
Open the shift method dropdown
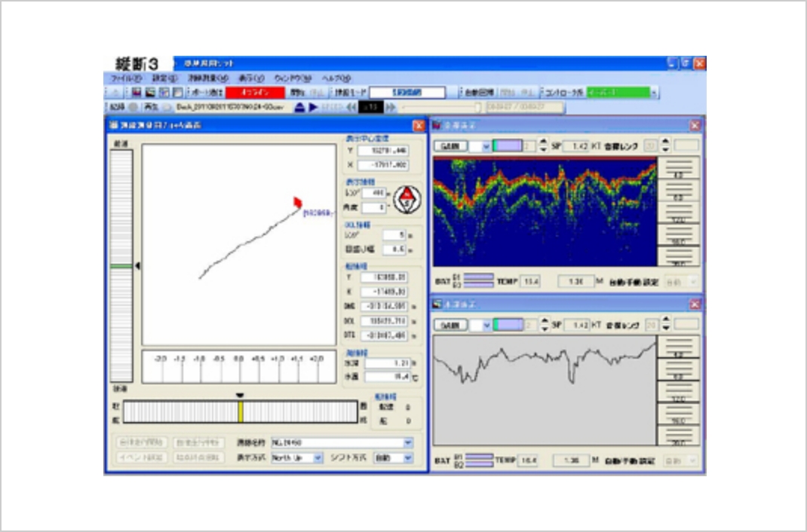tap(409, 457)
